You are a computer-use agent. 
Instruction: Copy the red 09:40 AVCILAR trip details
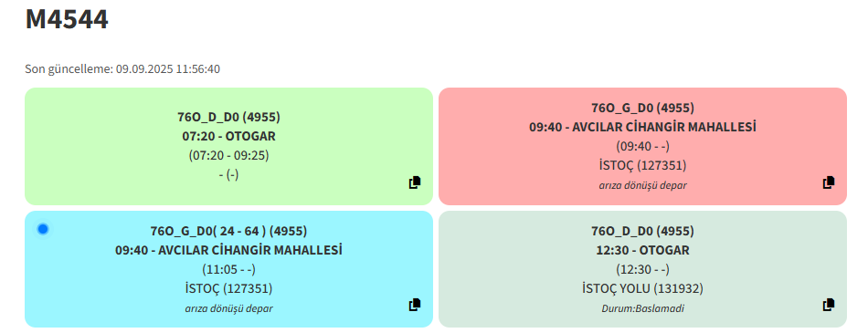click(x=829, y=182)
